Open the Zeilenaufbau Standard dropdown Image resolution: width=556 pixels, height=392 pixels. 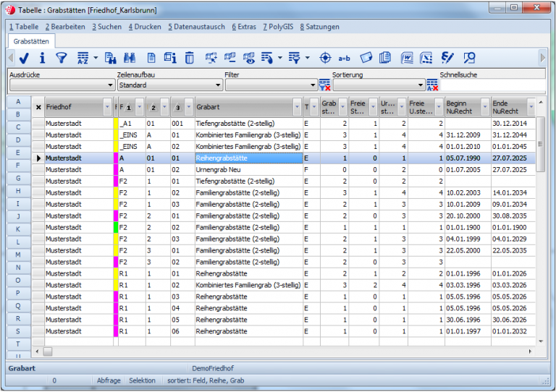218,85
